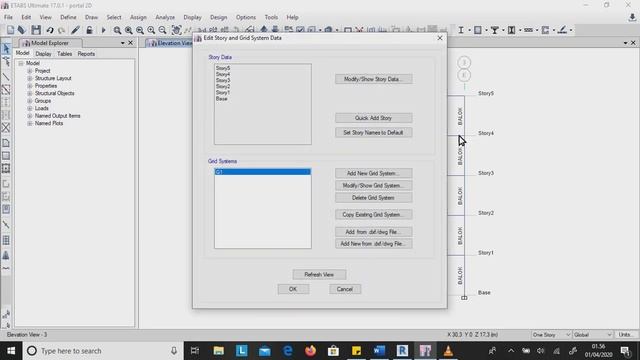Click the lock/unlock model padlock icon
640x360 pixels.
(x=89, y=30)
